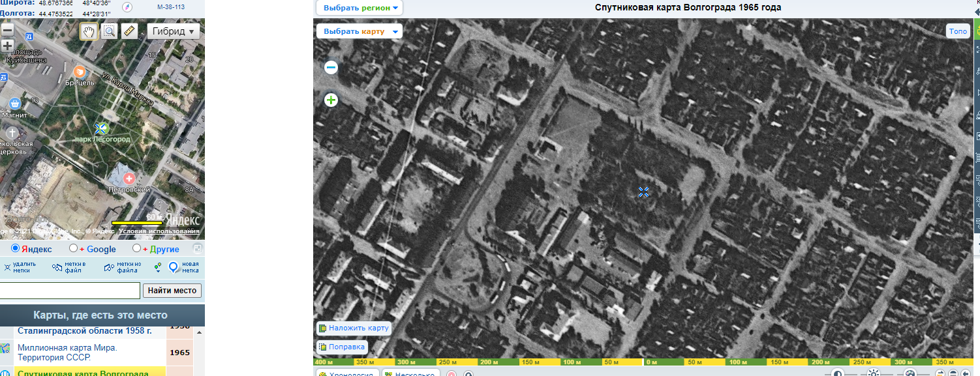This screenshot has height=376, width=980.
Task: Zoom in the Yandex mini map
Action: pos(7,46)
